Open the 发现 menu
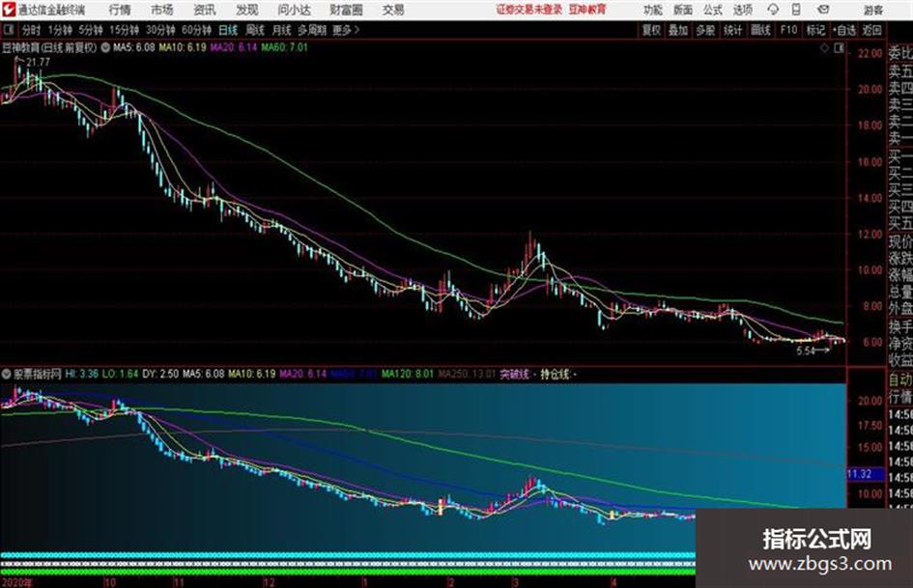 pyautogui.click(x=247, y=10)
